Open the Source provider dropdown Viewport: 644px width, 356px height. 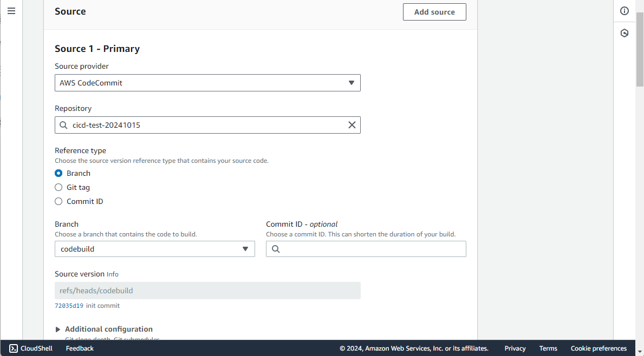pyautogui.click(x=207, y=83)
